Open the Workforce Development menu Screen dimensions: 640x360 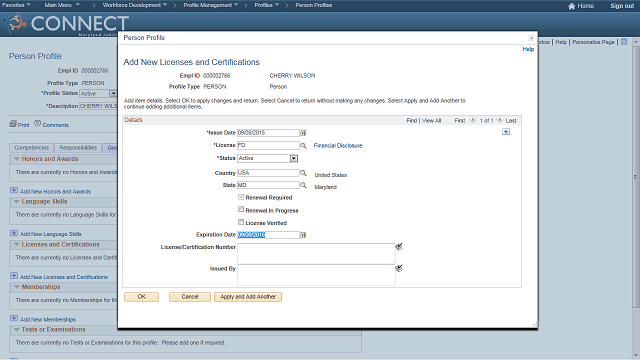135,5
